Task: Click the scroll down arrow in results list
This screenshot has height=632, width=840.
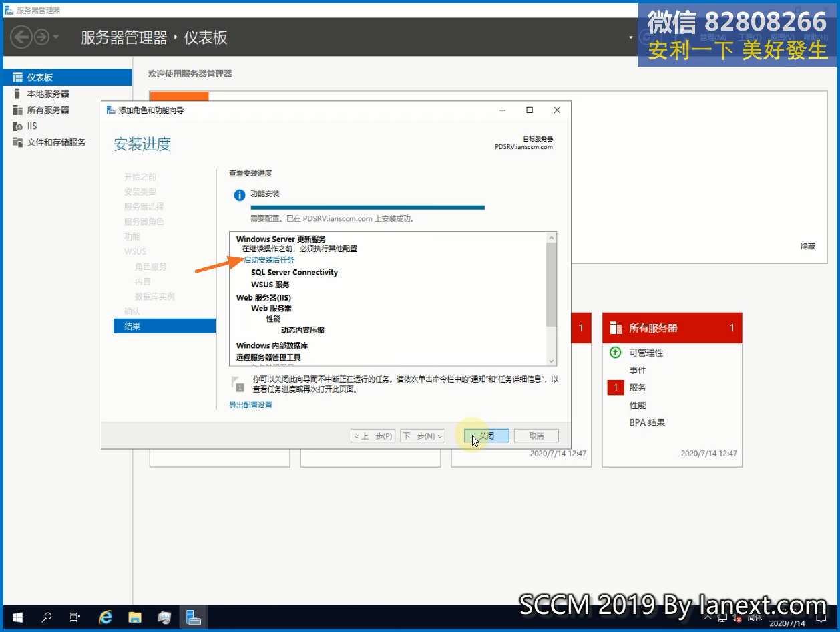Action: point(552,361)
